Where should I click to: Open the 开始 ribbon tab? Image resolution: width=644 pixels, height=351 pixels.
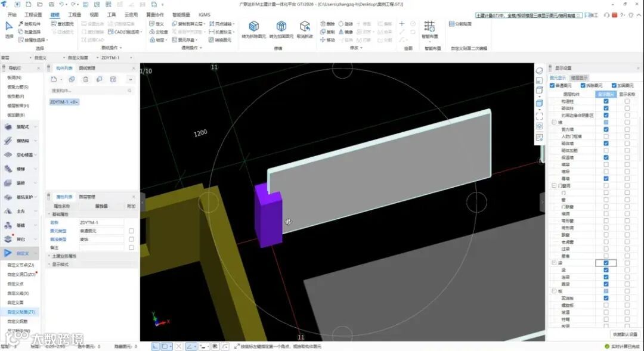tap(13, 15)
